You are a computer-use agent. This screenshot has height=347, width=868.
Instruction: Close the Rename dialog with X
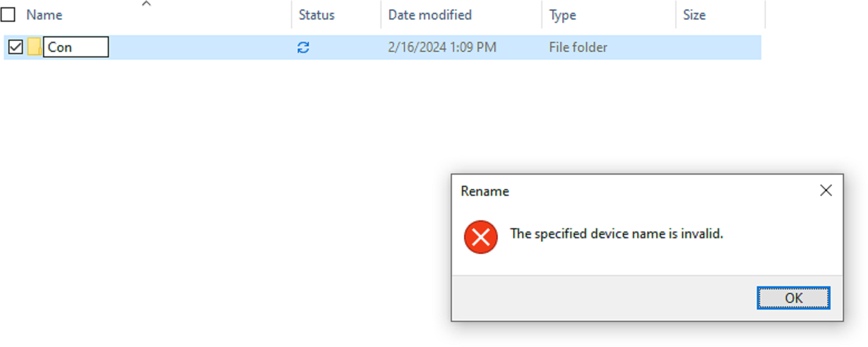826,191
